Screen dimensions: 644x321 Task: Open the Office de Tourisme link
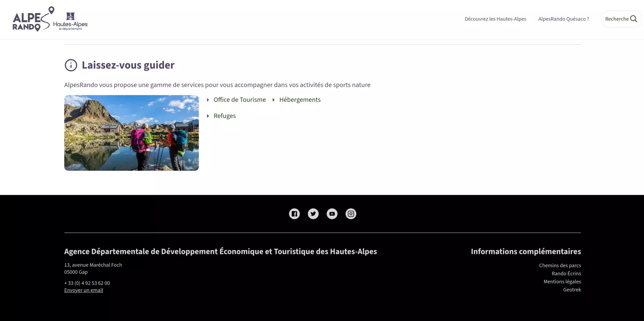tap(239, 100)
